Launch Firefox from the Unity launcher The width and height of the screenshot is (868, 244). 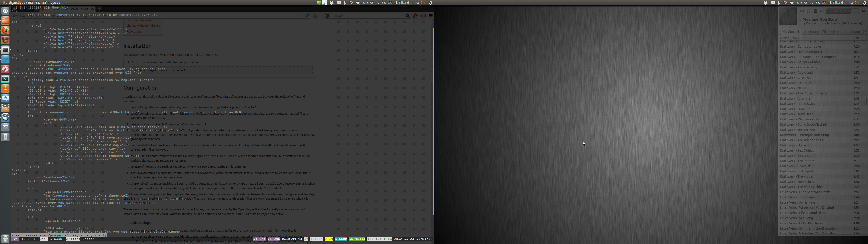tap(5, 30)
